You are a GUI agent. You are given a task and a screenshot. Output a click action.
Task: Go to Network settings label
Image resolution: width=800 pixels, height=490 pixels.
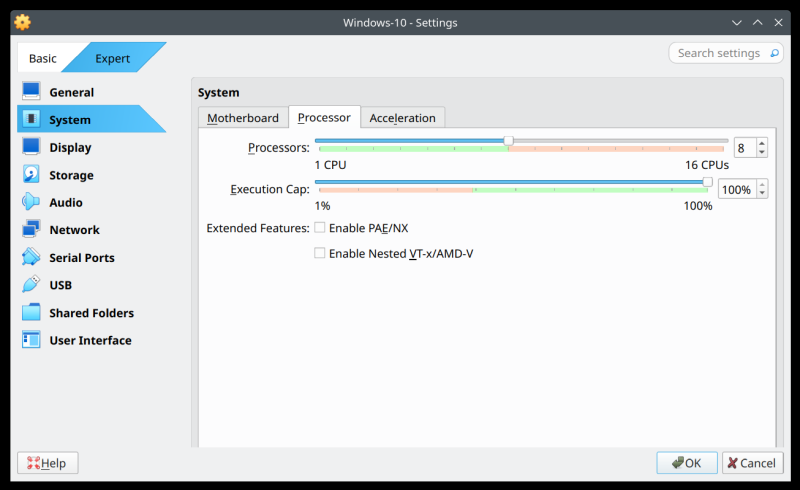click(74, 230)
